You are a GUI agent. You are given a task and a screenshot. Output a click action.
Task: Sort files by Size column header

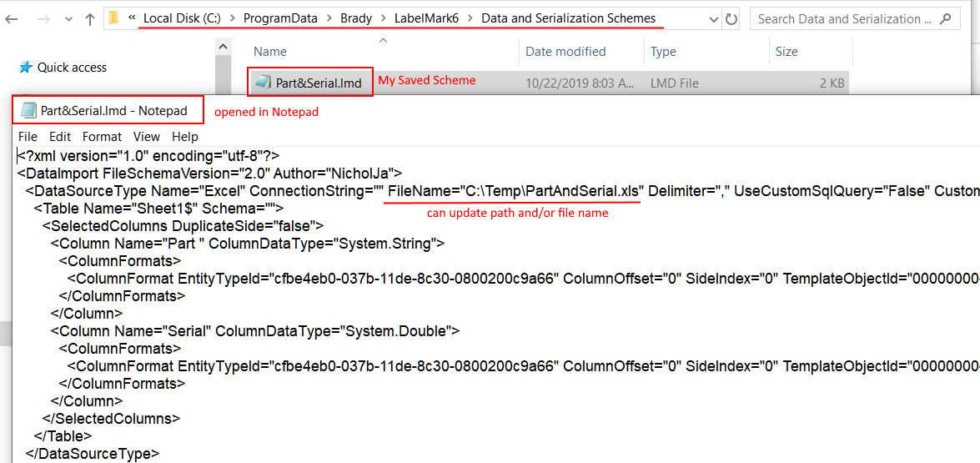coord(787,52)
